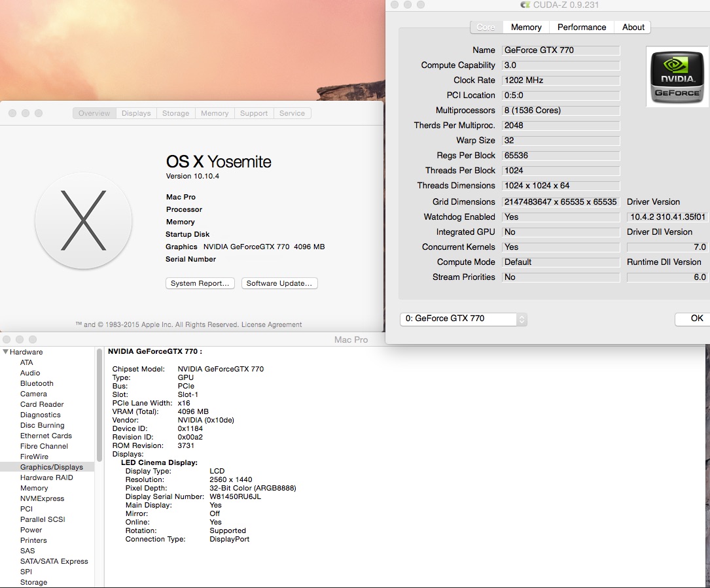Select the About tab in CUDA-Z
The width and height of the screenshot is (710, 588).
click(633, 27)
